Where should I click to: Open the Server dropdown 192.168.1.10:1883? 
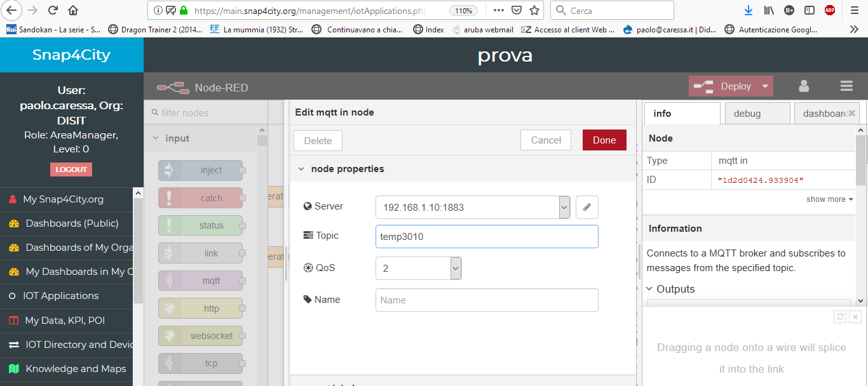(x=473, y=207)
